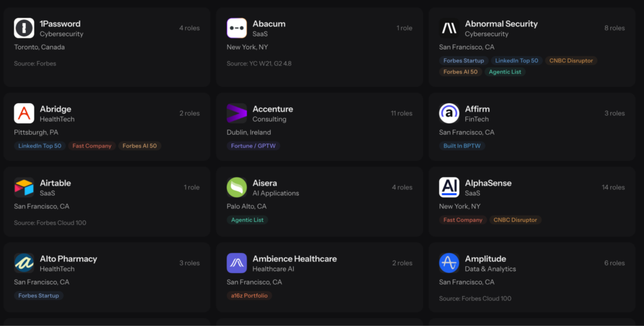Click the Aisera green logo
The height and width of the screenshot is (326, 644).
tap(236, 188)
